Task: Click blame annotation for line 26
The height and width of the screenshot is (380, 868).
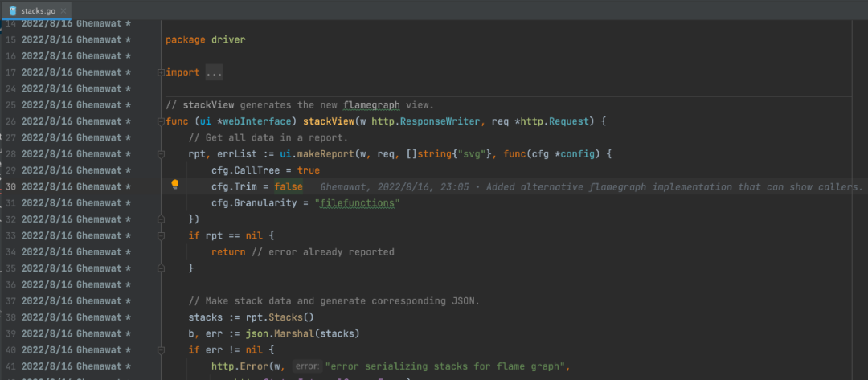Action: click(x=76, y=121)
